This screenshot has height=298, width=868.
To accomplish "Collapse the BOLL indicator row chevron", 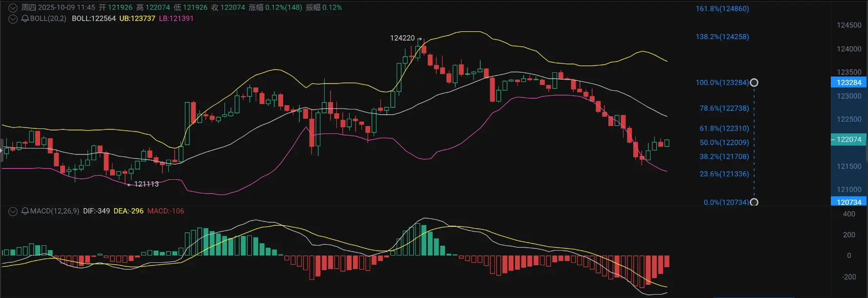I will [13, 19].
